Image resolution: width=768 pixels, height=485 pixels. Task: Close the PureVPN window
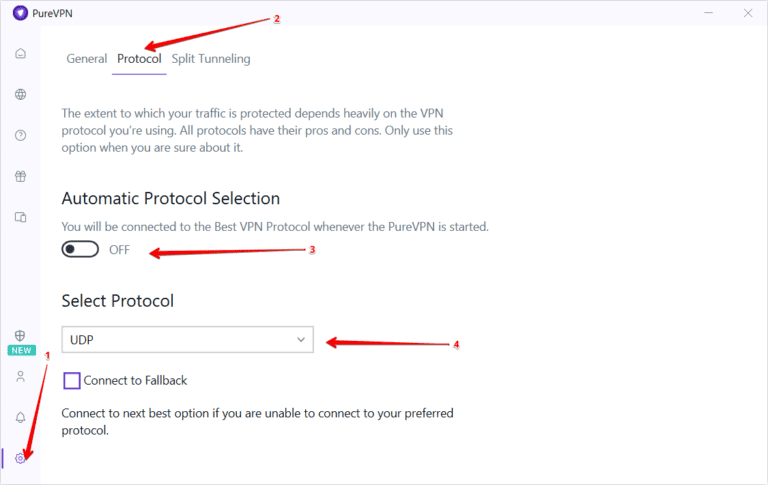pyautogui.click(x=747, y=13)
